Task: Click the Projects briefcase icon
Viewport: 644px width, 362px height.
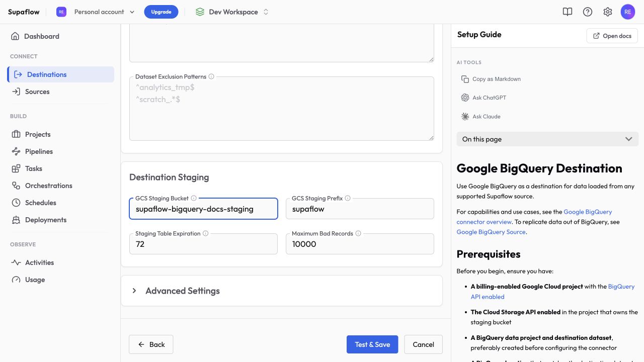Action: (x=16, y=134)
